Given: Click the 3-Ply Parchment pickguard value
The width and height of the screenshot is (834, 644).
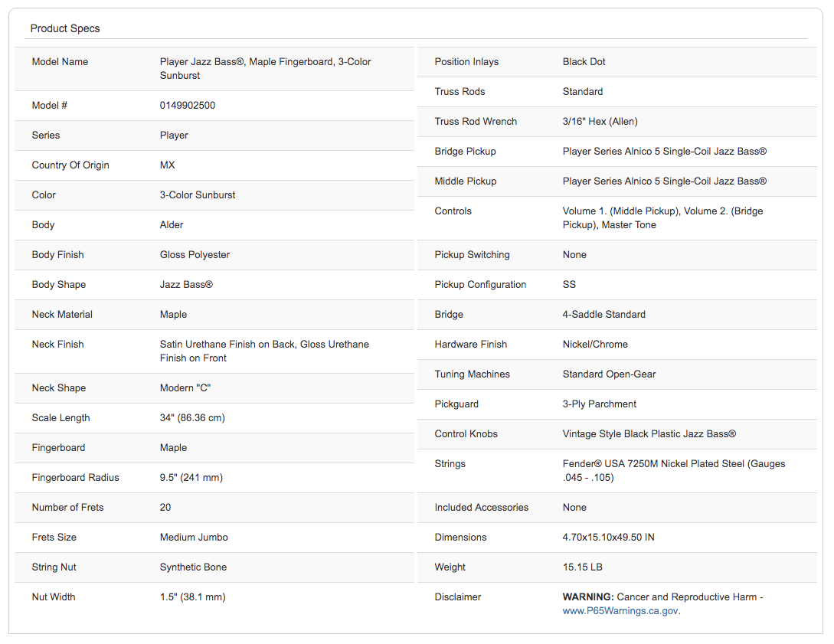Looking at the screenshot, I should tap(600, 404).
